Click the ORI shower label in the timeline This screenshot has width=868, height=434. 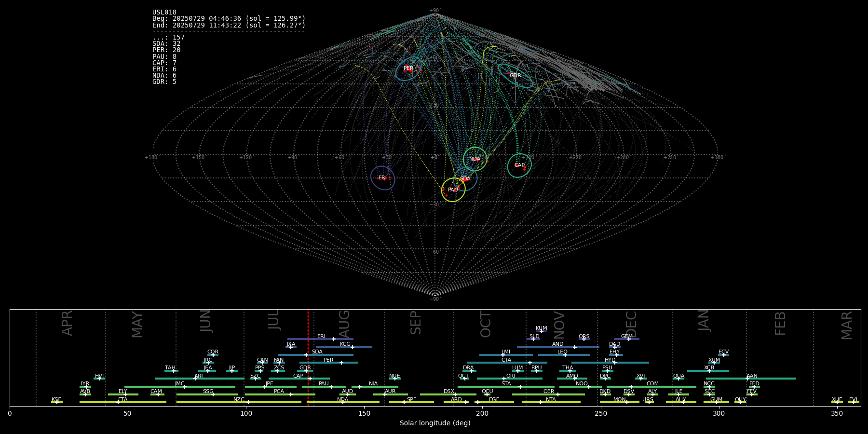511,376
